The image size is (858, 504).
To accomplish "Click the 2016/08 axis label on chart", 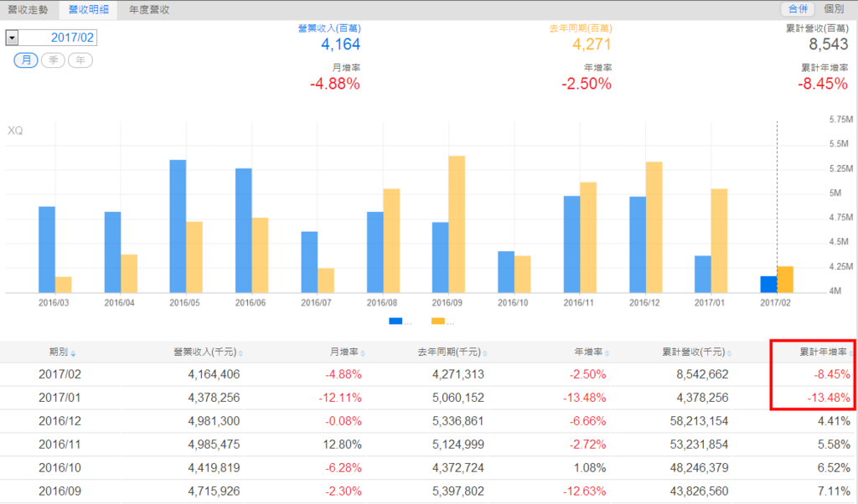I will point(382,303).
